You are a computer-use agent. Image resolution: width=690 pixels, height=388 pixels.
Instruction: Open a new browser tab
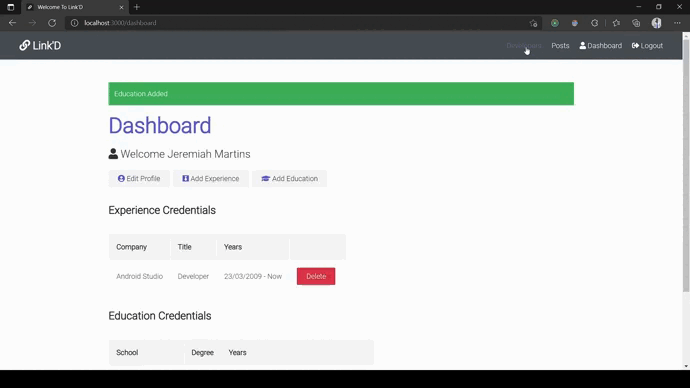tap(136, 7)
